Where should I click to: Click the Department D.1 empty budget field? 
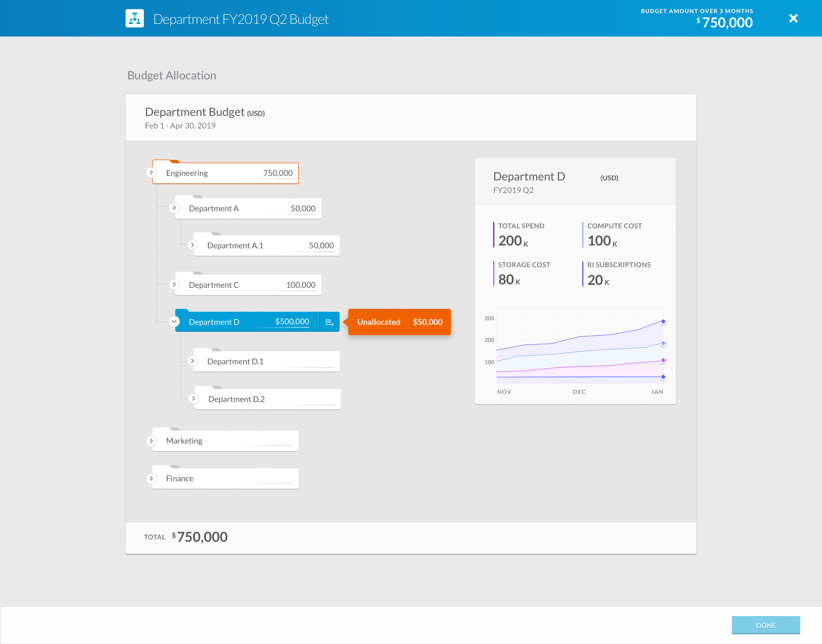307,362
